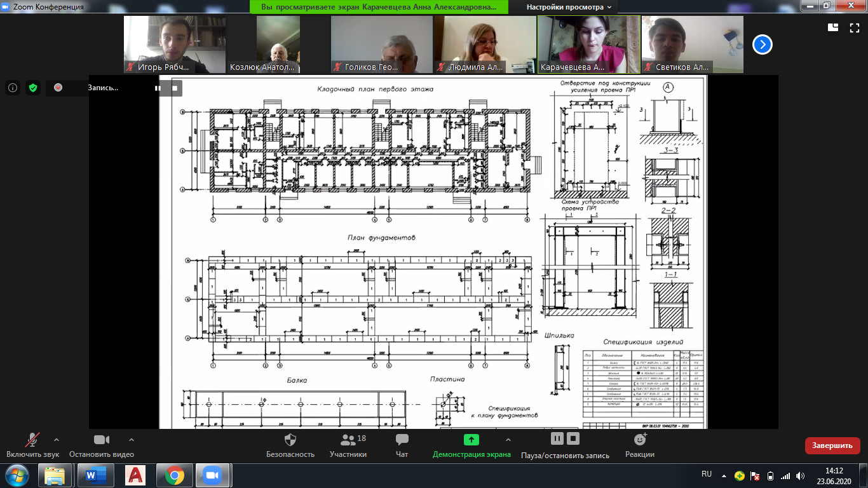The image size is (868, 488).
Task: Unmute microphone with Включить звук button
Action: 32,446
